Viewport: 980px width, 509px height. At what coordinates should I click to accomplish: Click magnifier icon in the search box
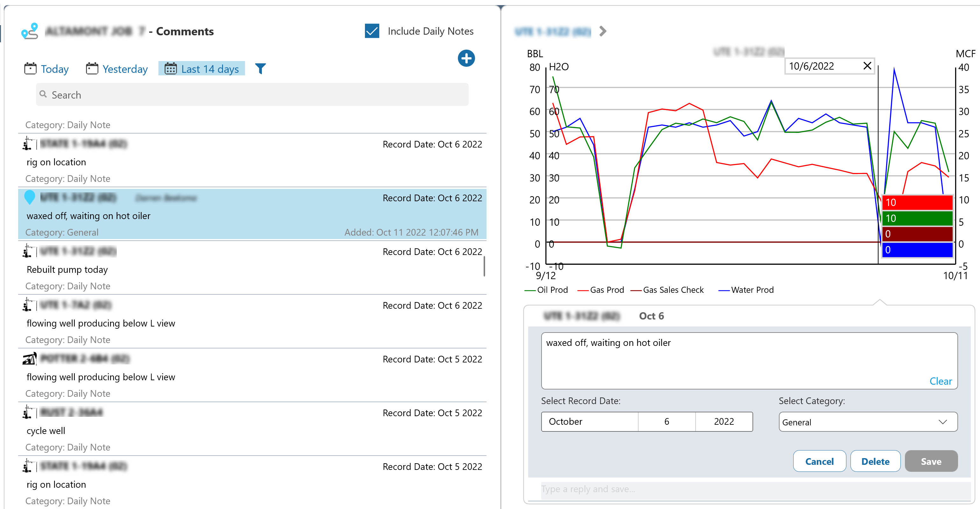(x=43, y=94)
